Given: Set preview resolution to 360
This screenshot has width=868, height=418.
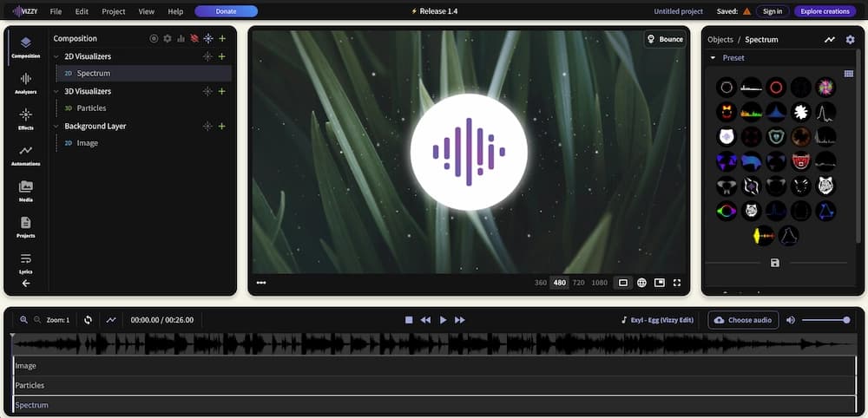Looking at the screenshot, I should pos(540,283).
